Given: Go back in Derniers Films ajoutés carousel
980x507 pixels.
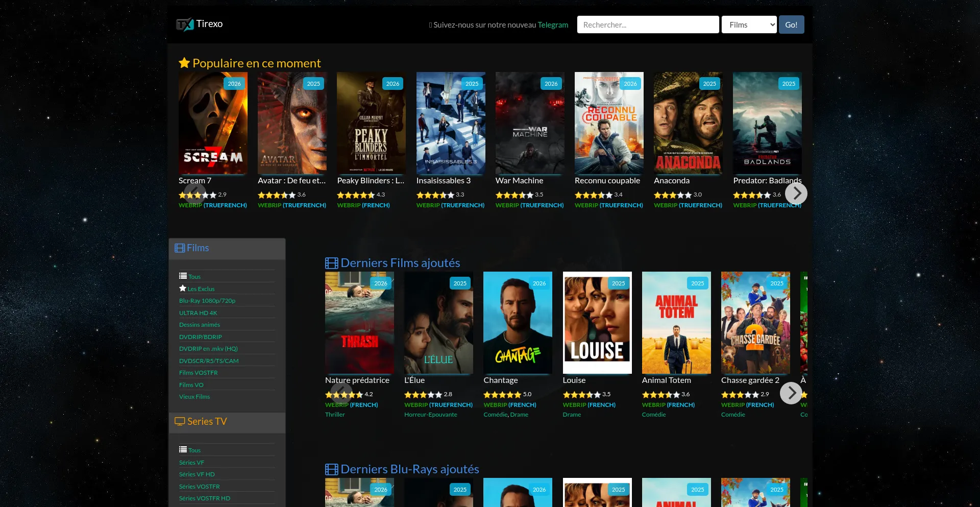Looking at the screenshot, I should tap(341, 393).
